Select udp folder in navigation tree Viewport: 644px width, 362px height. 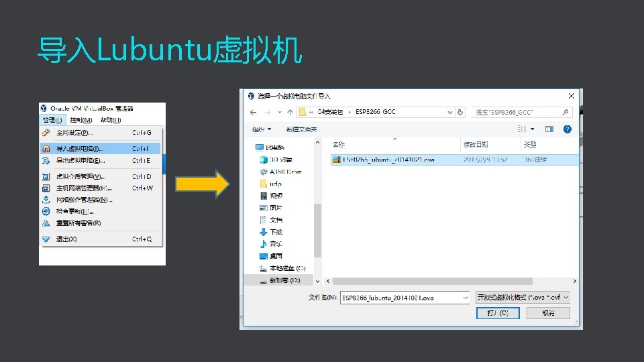tap(271, 184)
